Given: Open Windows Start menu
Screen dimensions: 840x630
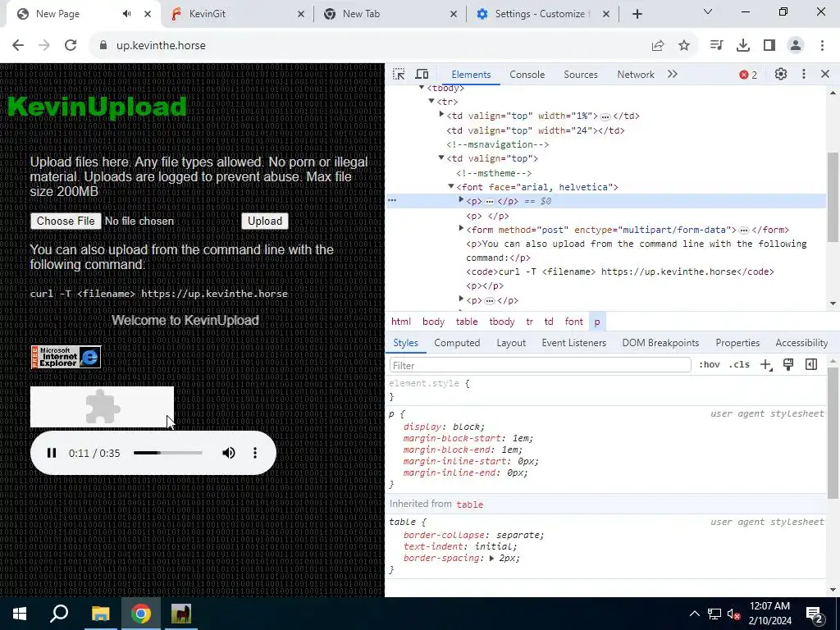Looking at the screenshot, I should point(20,614).
